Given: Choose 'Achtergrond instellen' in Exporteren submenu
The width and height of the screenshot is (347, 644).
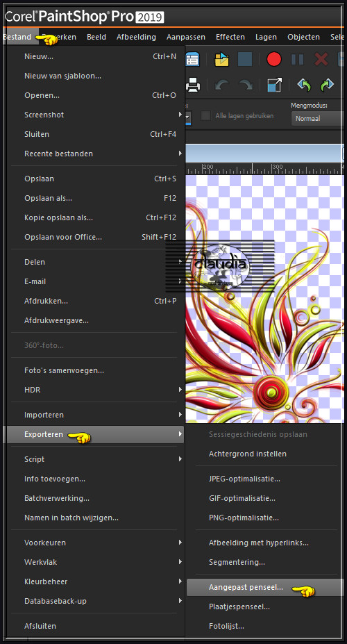Looking at the screenshot, I should tap(265, 454).
